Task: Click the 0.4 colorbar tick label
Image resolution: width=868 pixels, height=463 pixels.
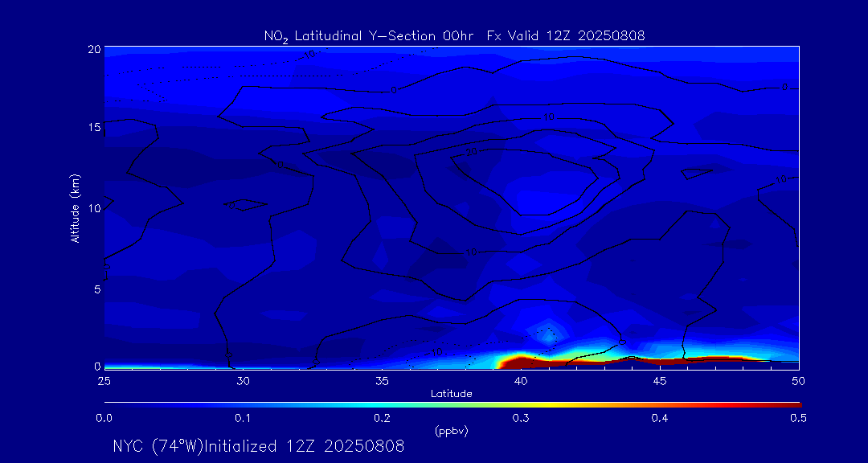Action: point(660,418)
